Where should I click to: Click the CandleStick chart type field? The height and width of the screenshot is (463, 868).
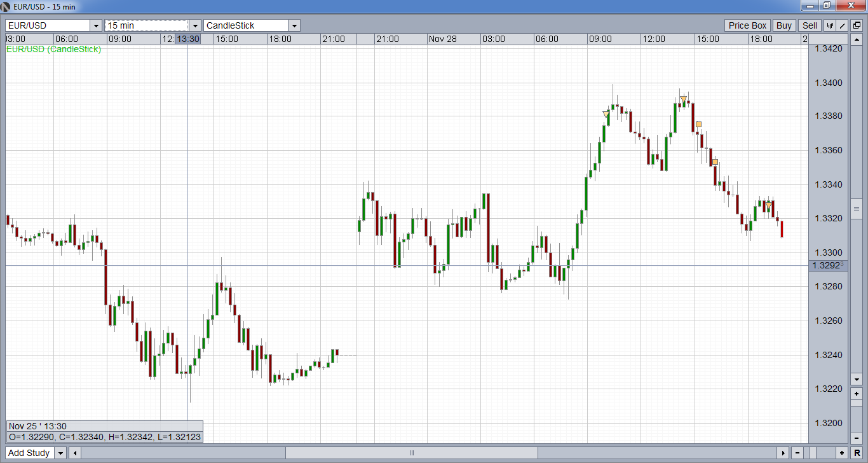click(247, 25)
